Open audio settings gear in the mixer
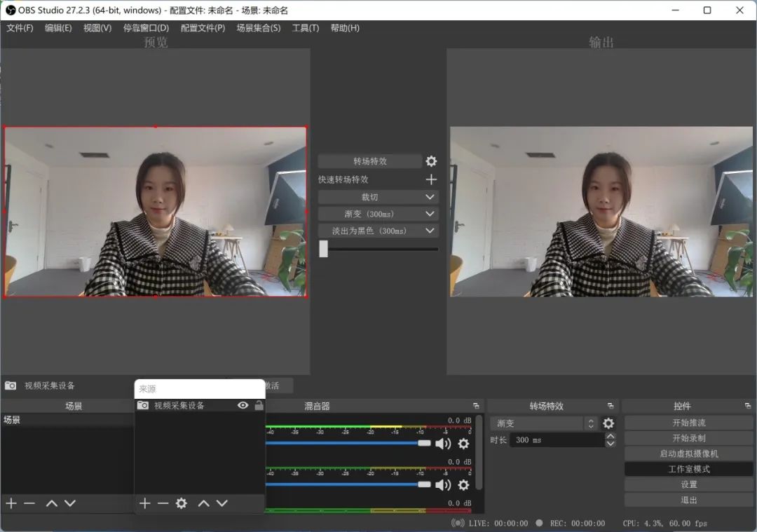Viewport: 757px width, 532px height. click(463, 444)
